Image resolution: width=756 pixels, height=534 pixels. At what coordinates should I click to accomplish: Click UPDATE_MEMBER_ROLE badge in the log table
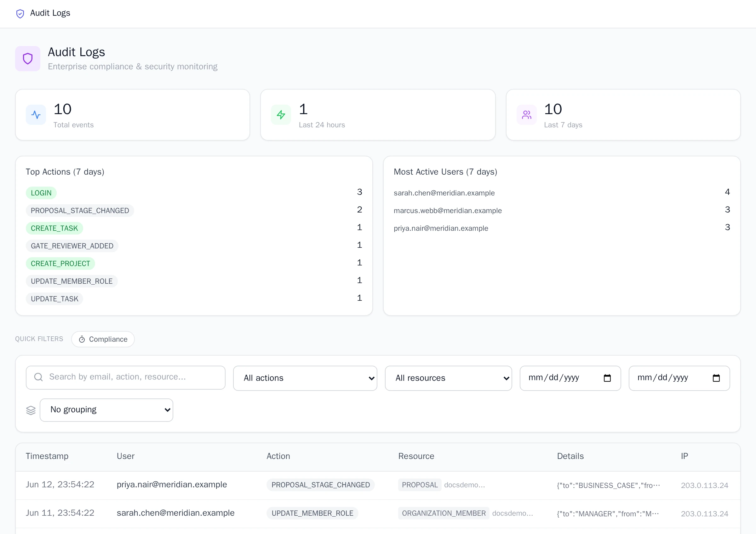[312, 513]
